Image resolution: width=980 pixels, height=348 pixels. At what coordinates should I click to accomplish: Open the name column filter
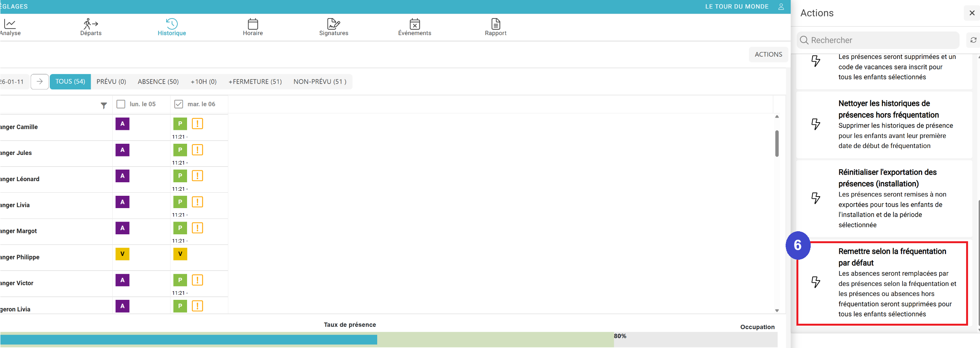pos(104,105)
